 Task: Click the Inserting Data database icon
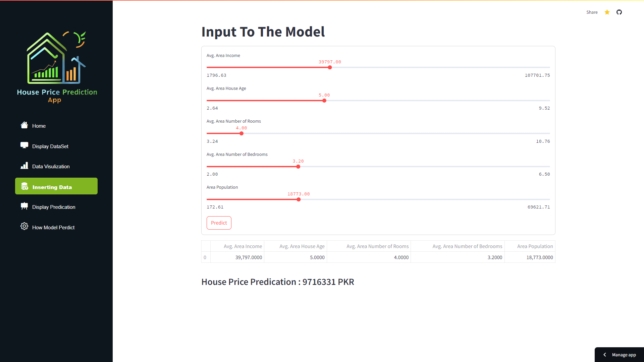pos(24,186)
